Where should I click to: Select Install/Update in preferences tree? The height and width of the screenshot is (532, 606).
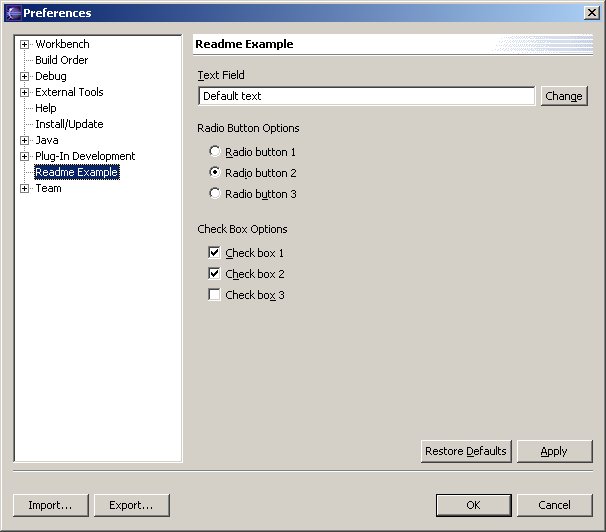coord(69,124)
